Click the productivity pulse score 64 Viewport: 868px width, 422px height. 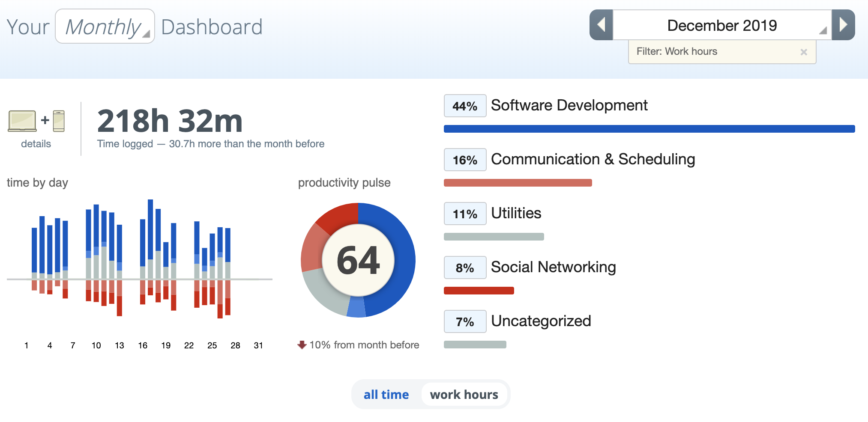click(358, 260)
